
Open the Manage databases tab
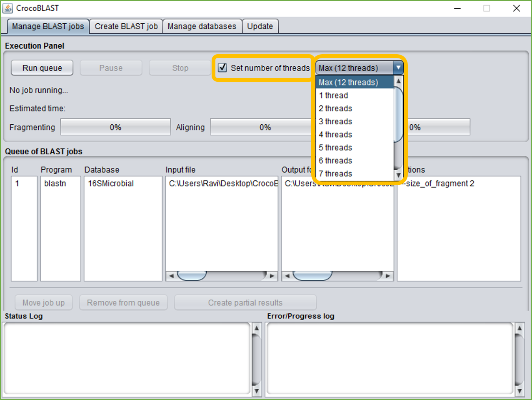[202, 26]
